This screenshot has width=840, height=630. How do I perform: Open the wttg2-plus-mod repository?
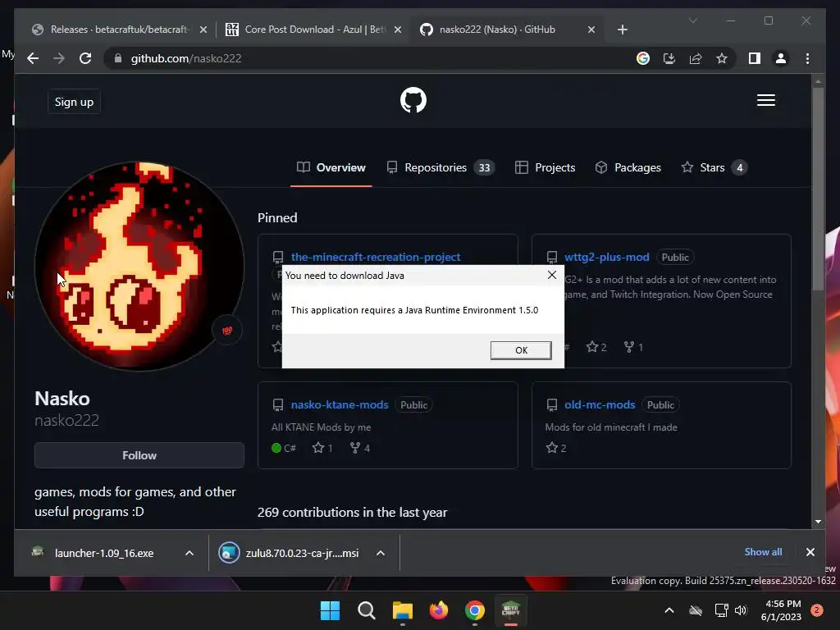(x=606, y=257)
